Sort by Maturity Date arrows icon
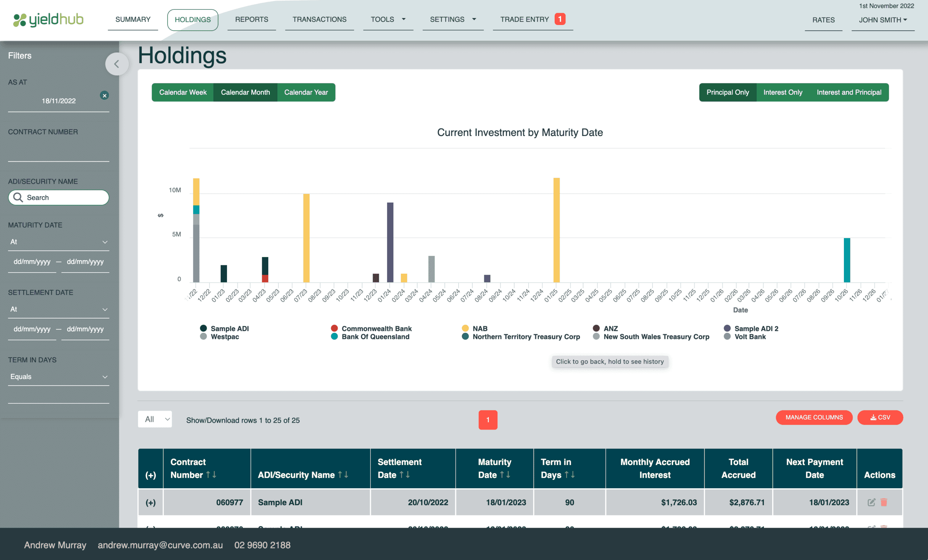 click(505, 474)
